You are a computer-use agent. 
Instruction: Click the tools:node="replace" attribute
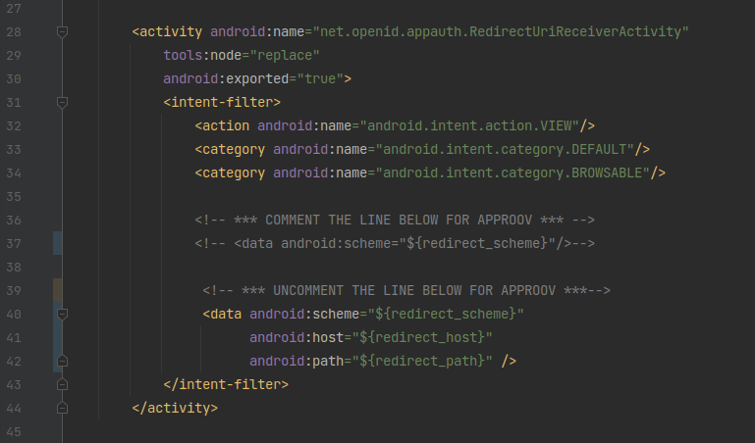241,55
